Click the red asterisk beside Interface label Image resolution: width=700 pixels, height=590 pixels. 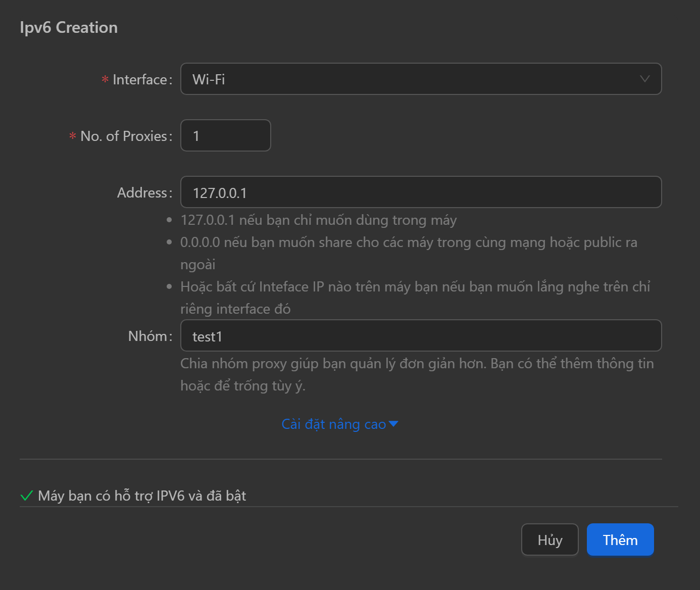click(105, 80)
